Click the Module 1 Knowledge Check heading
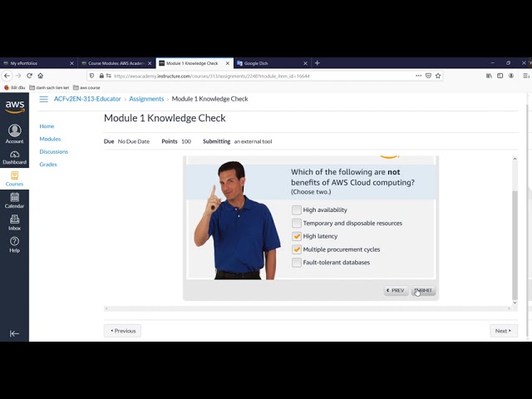Image resolution: width=532 pixels, height=399 pixels. pos(165,118)
